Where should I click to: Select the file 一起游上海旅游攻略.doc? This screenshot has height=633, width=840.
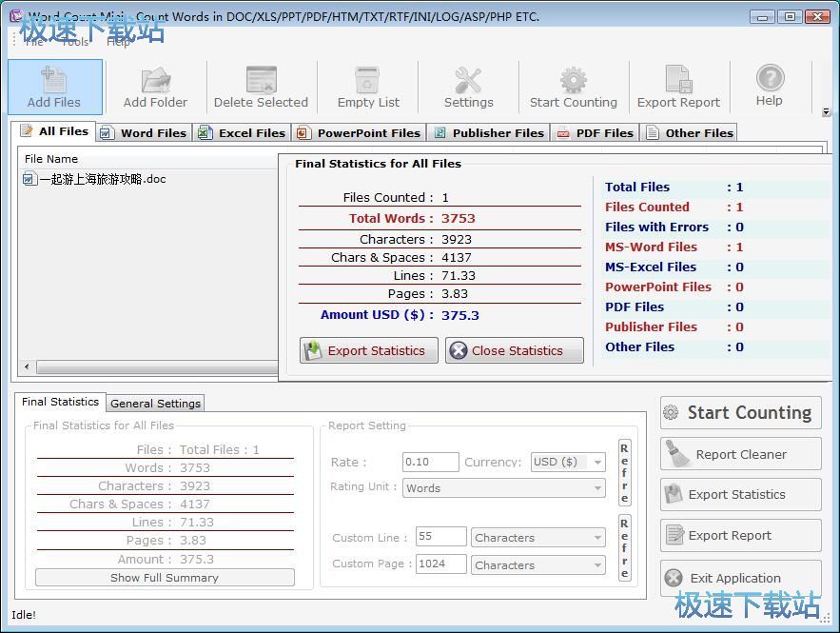point(95,179)
